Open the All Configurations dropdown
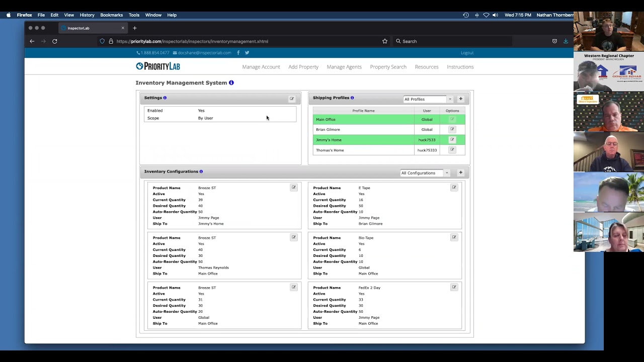Screen dimensions: 644x362 point(425,173)
